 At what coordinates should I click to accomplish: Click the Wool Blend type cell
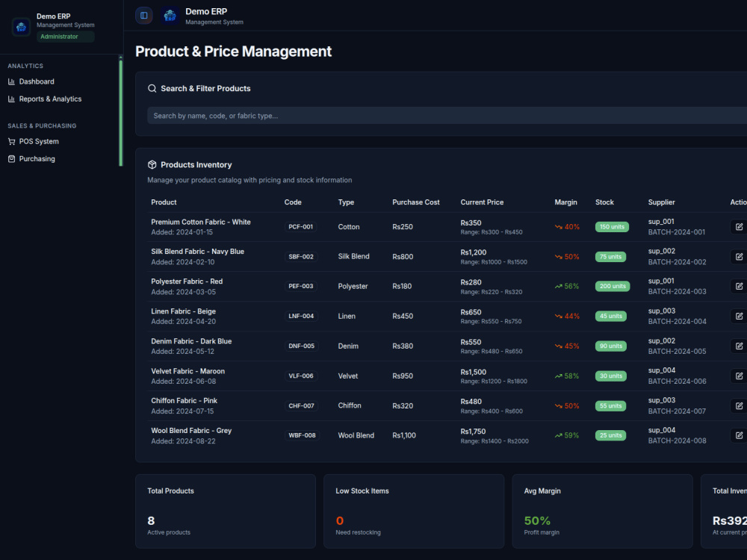click(x=356, y=435)
